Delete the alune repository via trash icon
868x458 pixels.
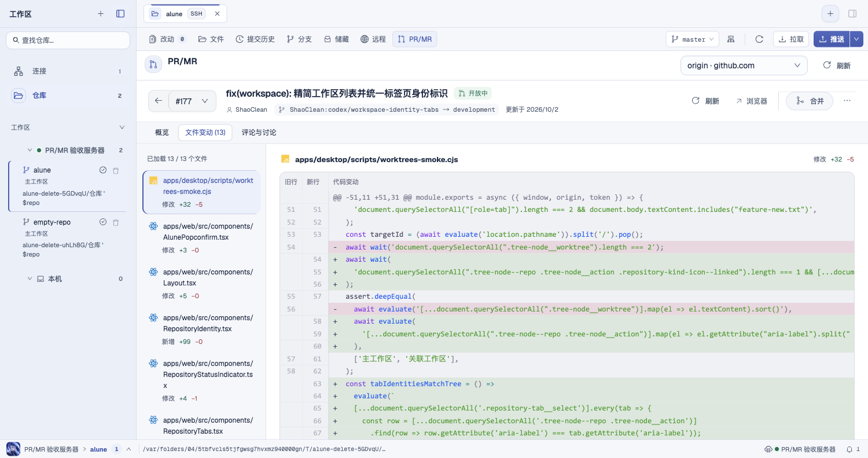(x=116, y=170)
